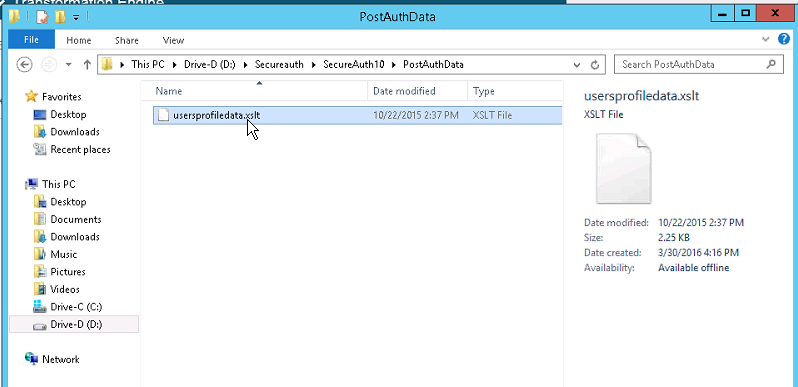
Task: Select This PC in navigation pane
Action: pos(59,184)
